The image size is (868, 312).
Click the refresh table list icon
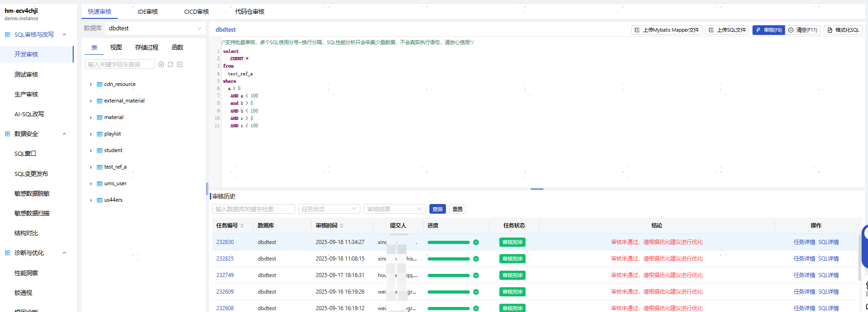[x=170, y=65]
